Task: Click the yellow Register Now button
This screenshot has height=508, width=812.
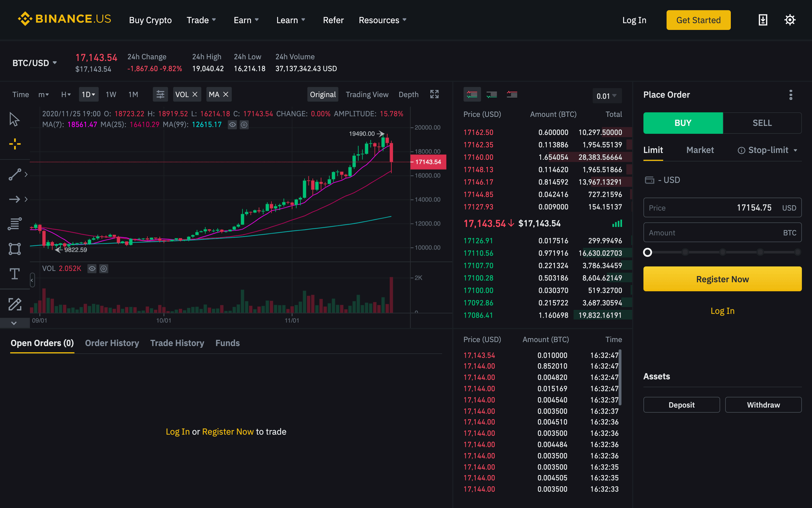Action: 722,279
